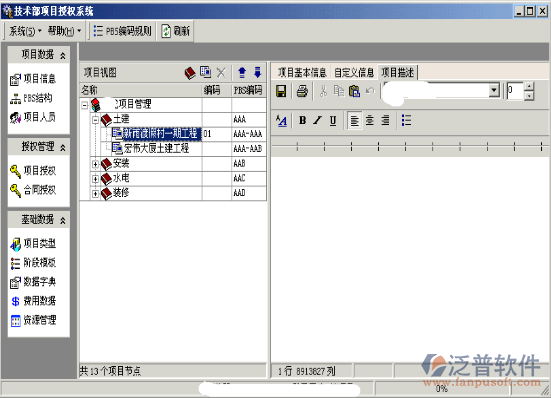Viewport: 551px width, 398px height.
Task: Toggle bold formatting
Action: (x=302, y=120)
